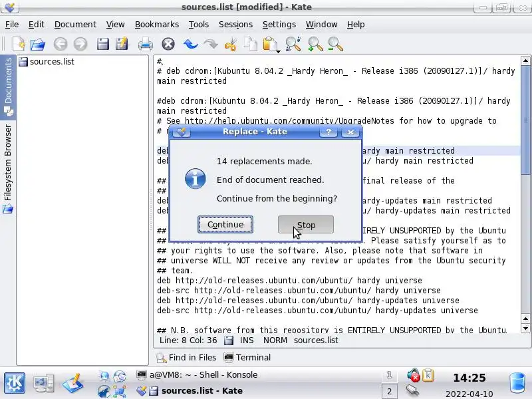Click the desktop computer icon in the taskbar

pos(44,383)
